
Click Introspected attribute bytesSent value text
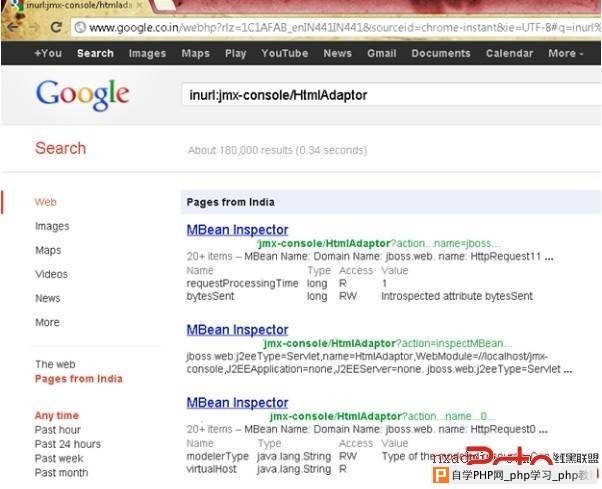(457, 296)
